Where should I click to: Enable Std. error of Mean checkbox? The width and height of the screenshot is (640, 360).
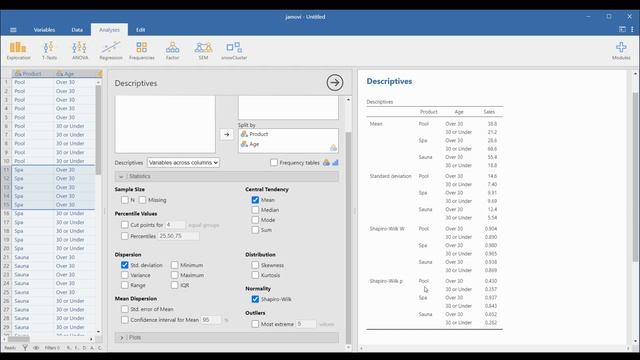pos(124,309)
